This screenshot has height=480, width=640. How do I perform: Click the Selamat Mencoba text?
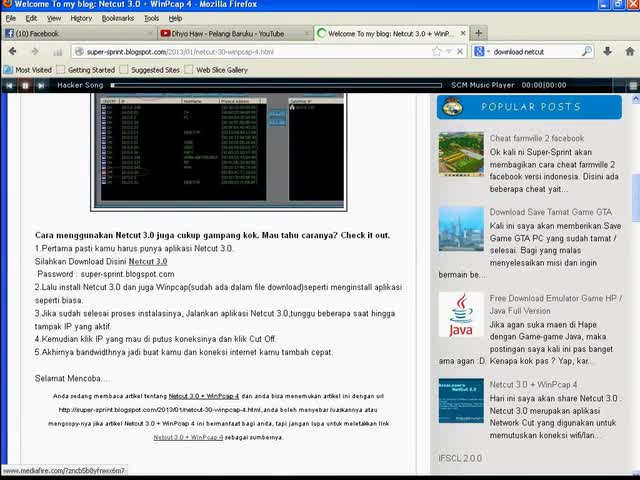[x=72, y=378]
